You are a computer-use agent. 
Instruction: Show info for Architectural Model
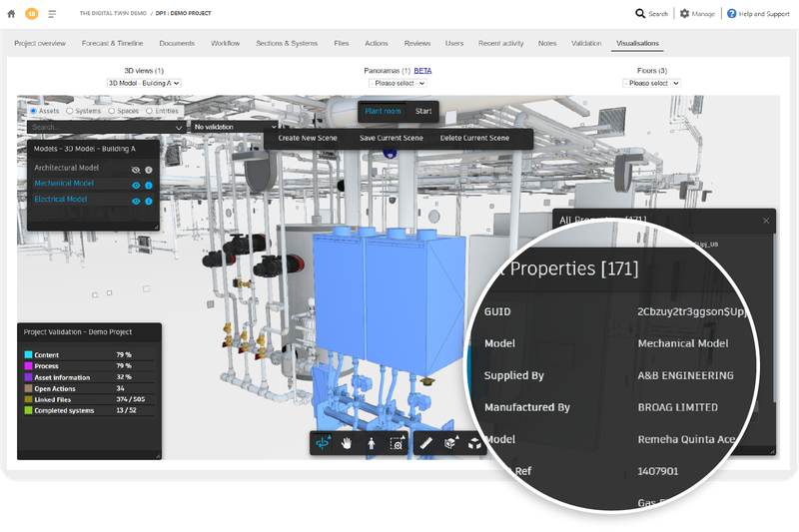[x=149, y=170]
